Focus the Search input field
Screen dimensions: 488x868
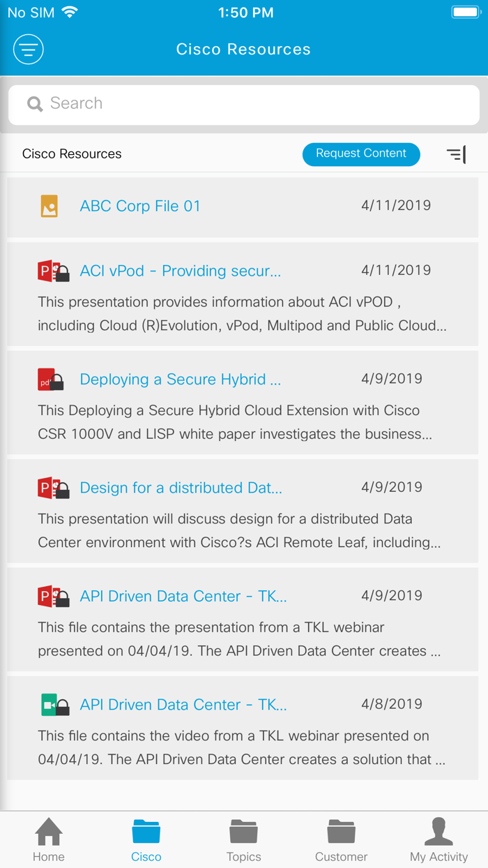pyautogui.click(x=258, y=104)
